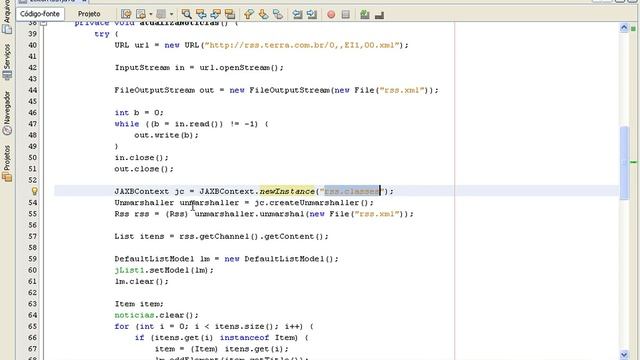Screen dimensions: 640x360
Task: Click "Item item;" declaration on line 63
Action: pyautogui.click(x=139, y=304)
